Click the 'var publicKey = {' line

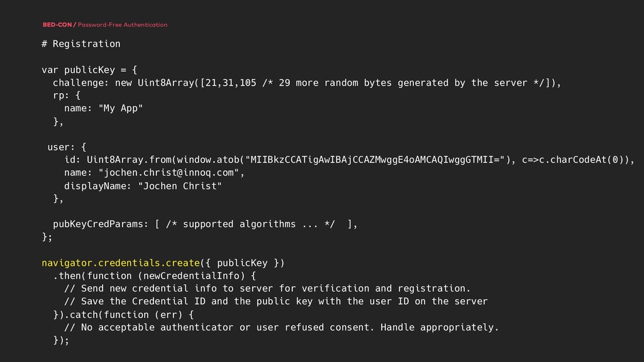click(92, 70)
